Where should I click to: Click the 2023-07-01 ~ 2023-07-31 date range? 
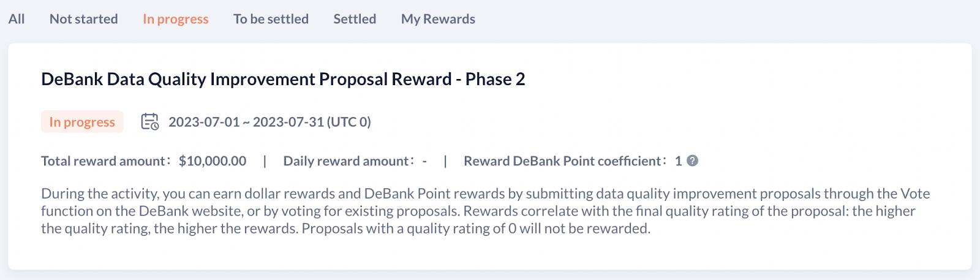coord(269,122)
